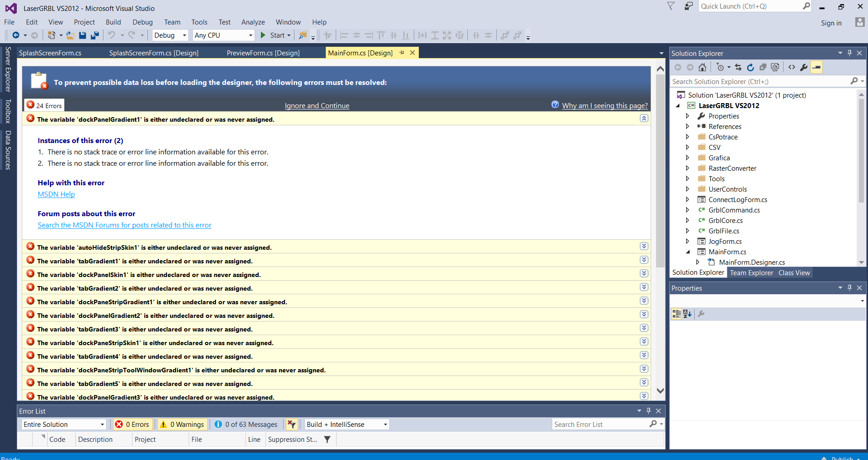Toggle Preview Selected Items in Solution Explorer
This screenshot has width=868, height=460.
click(x=816, y=67)
